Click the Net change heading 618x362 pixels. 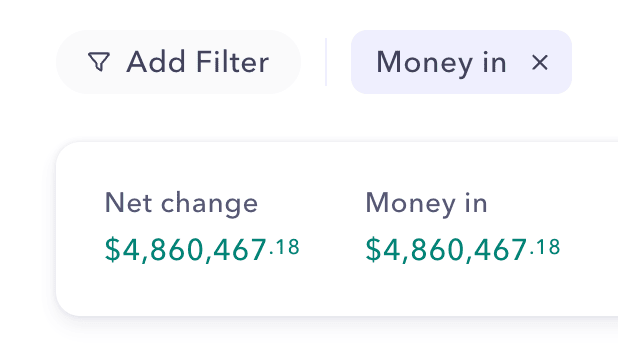pyautogui.click(x=181, y=203)
